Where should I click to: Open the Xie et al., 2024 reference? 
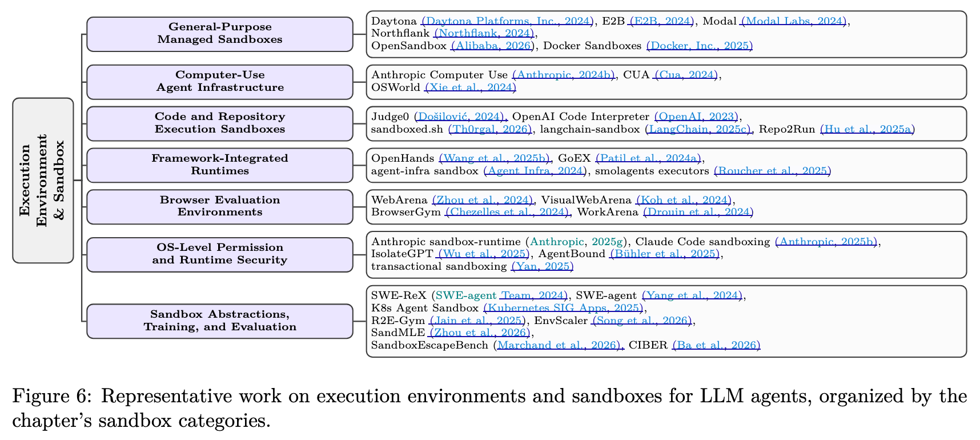tap(471, 87)
